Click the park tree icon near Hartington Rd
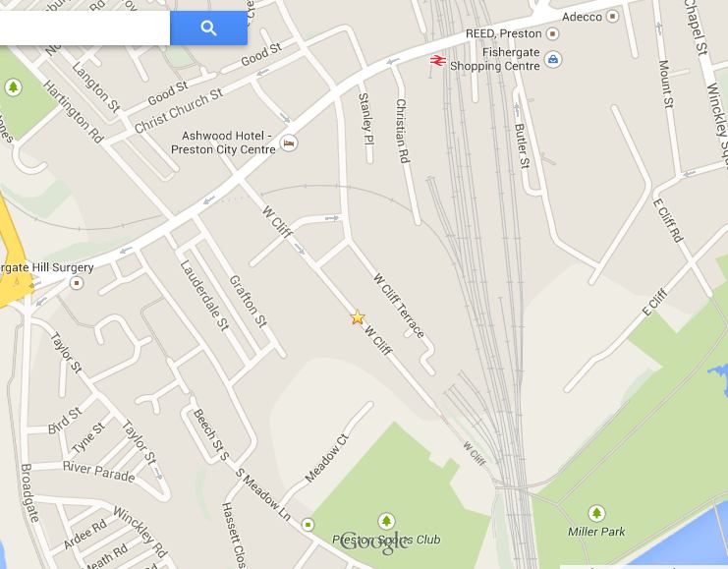 [x=13, y=86]
